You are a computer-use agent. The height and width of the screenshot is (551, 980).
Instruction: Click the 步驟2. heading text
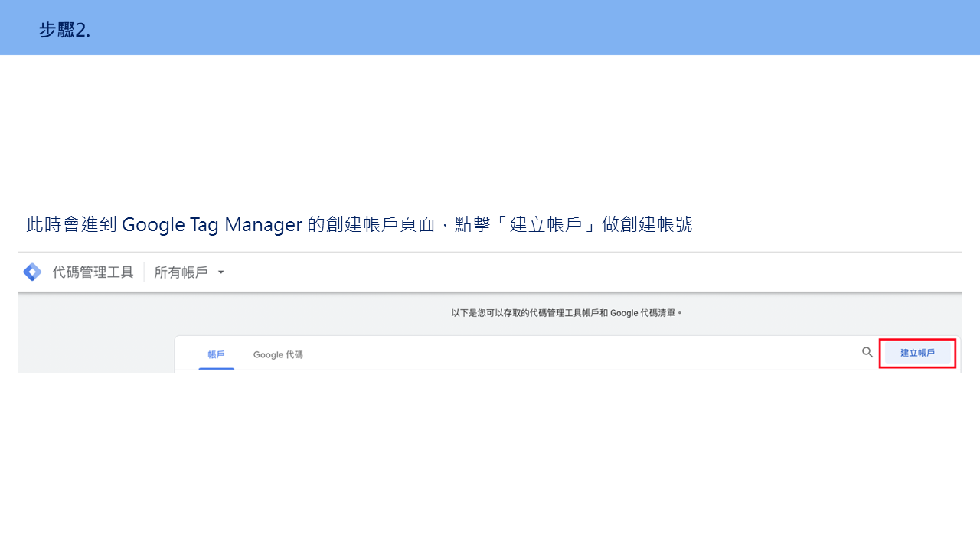[x=64, y=30]
